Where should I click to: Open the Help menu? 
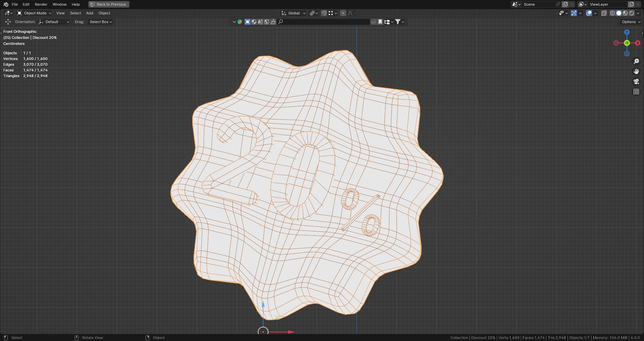76,4
